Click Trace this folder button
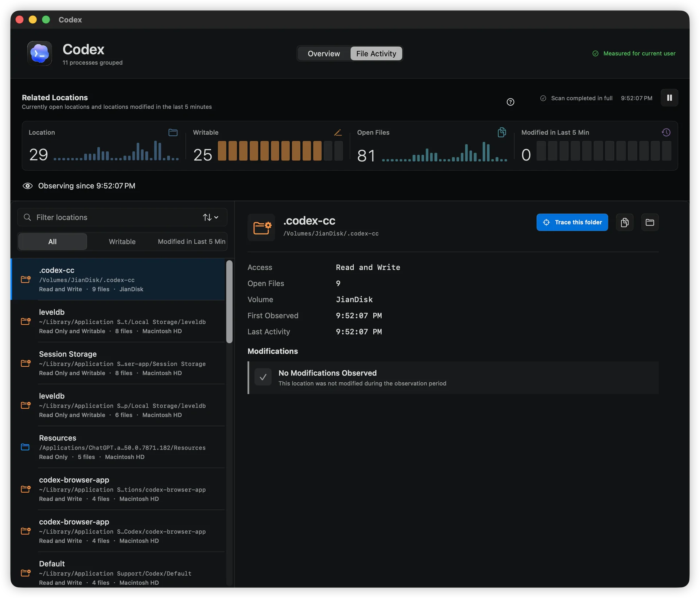This screenshot has height=598, width=700. (x=572, y=222)
